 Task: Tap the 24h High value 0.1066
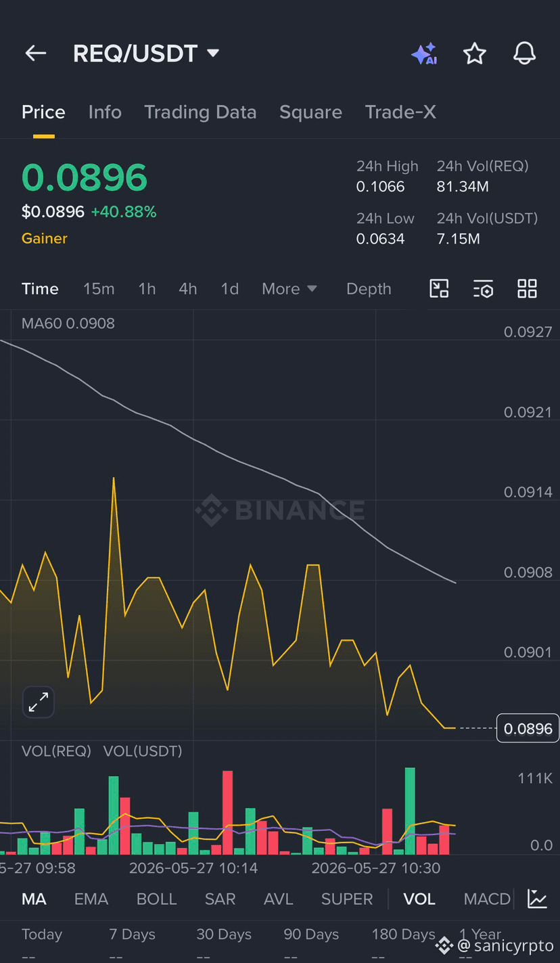(x=381, y=187)
